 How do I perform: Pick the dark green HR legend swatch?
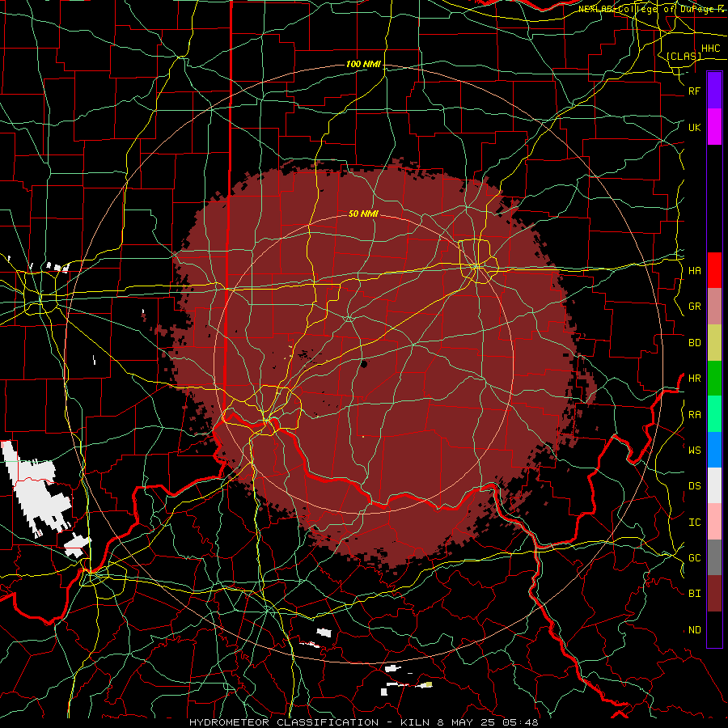(x=714, y=379)
